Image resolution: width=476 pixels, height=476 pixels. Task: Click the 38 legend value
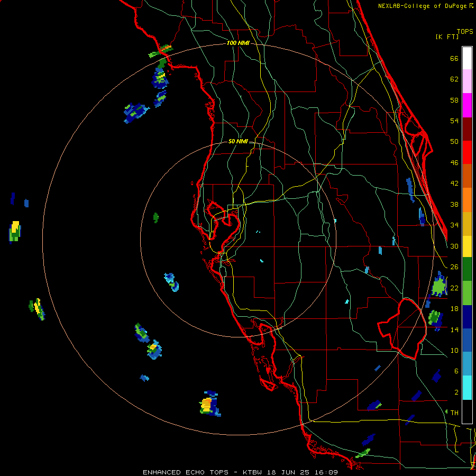click(454, 204)
